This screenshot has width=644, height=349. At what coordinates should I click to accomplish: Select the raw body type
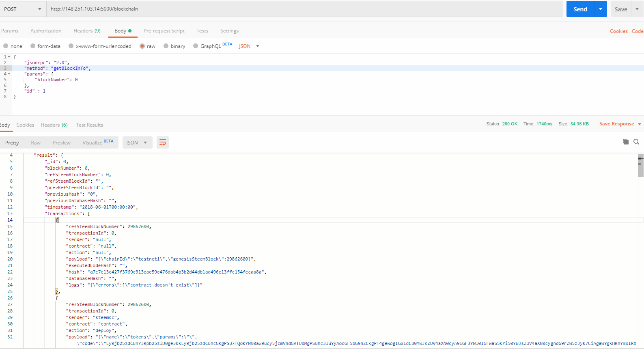click(147, 46)
